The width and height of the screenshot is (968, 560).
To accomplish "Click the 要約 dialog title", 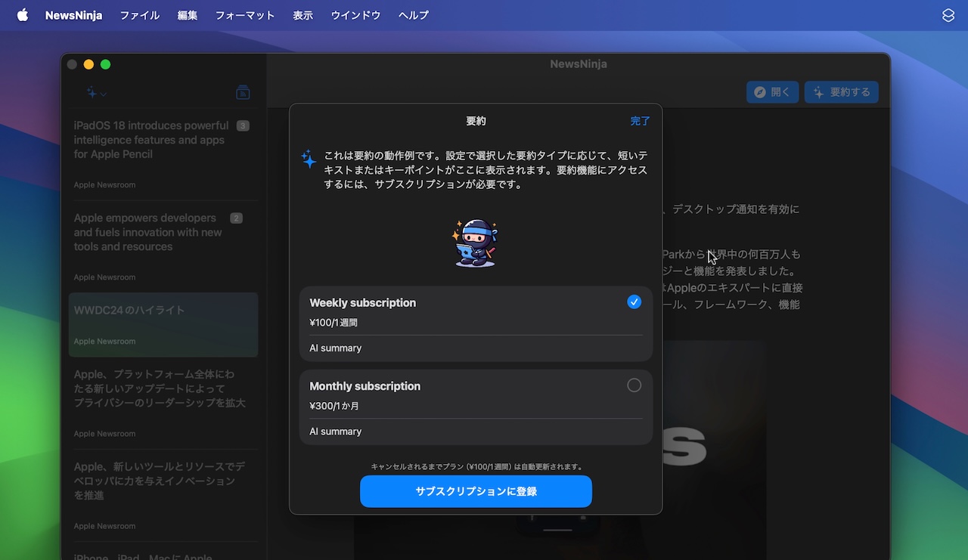I will click(x=476, y=121).
